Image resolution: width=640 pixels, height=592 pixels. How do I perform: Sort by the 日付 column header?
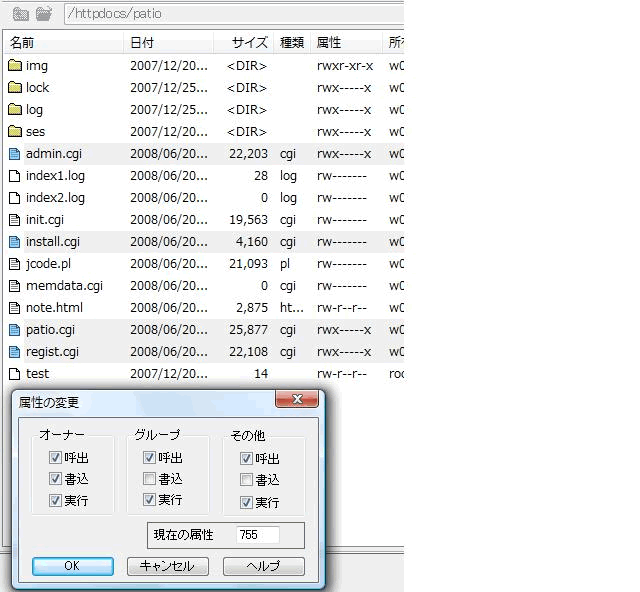pos(168,42)
